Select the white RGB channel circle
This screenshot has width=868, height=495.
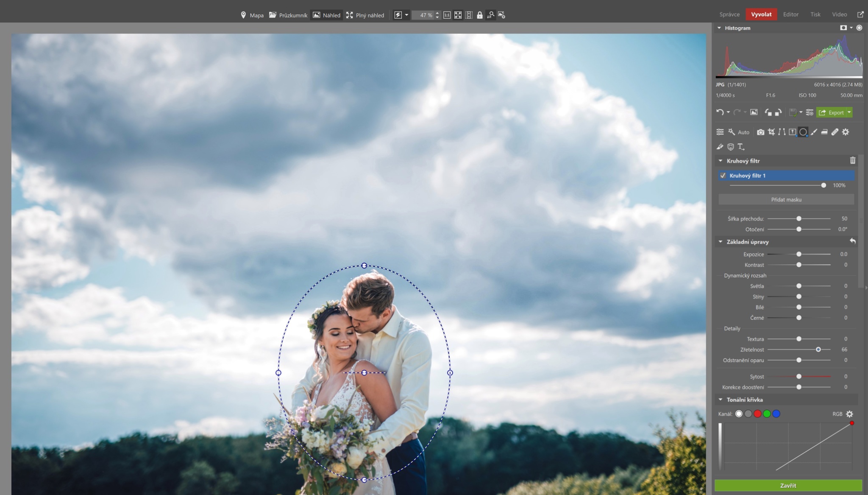(x=739, y=414)
